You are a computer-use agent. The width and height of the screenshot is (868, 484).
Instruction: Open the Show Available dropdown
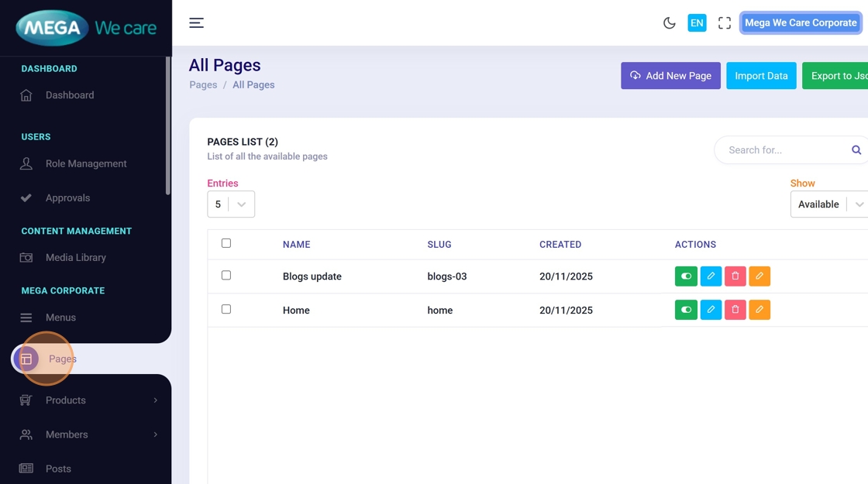tap(828, 204)
